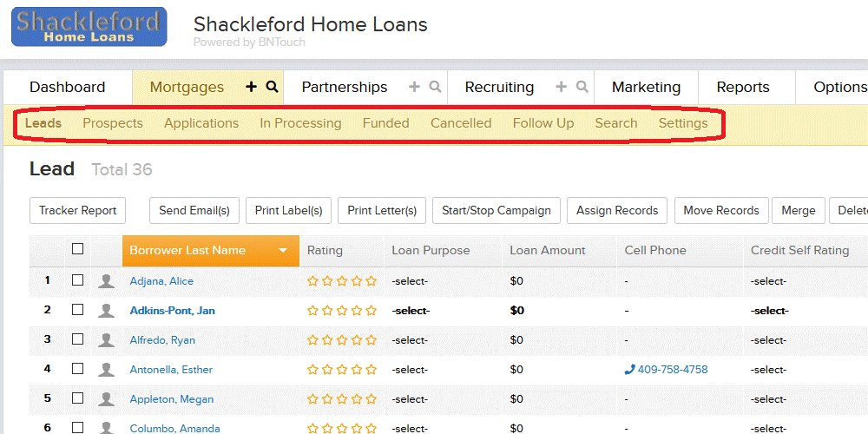Click the magnifier icon next to Partnerships
Viewport: 868px width, 434px height.
pyautogui.click(x=436, y=87)
